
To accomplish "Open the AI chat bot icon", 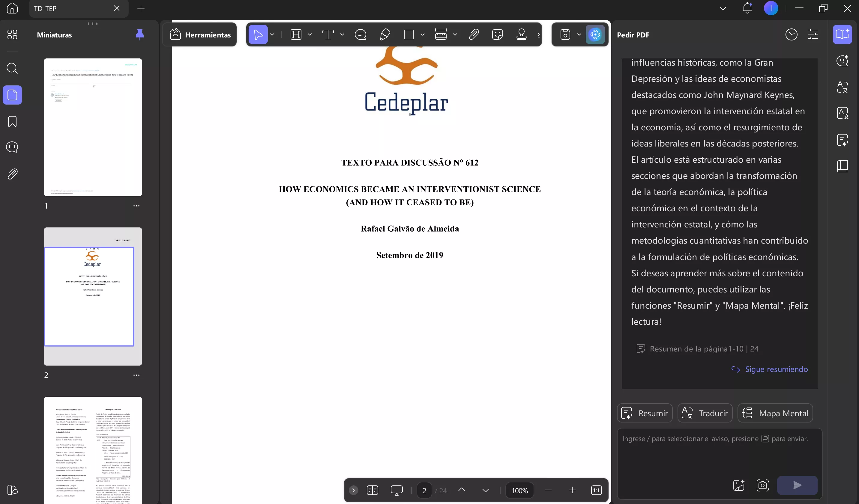I will pos(842,61).
